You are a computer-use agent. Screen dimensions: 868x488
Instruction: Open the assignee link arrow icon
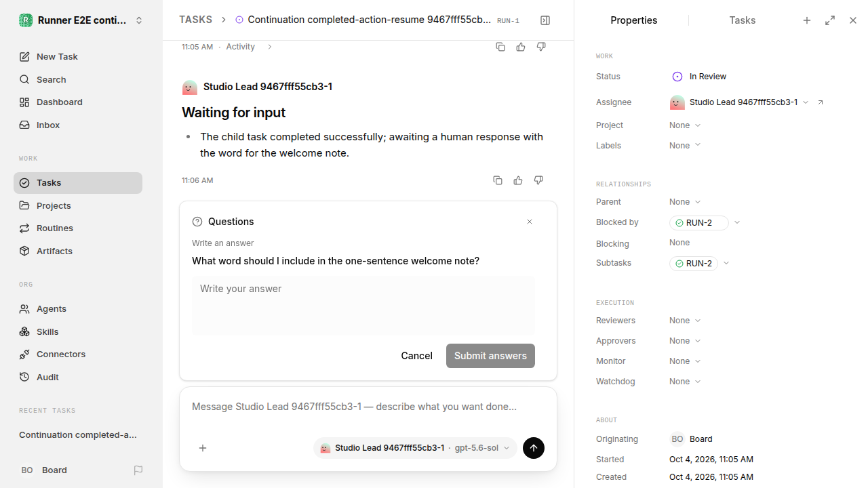pyautogui.click(x=821, y=102)
